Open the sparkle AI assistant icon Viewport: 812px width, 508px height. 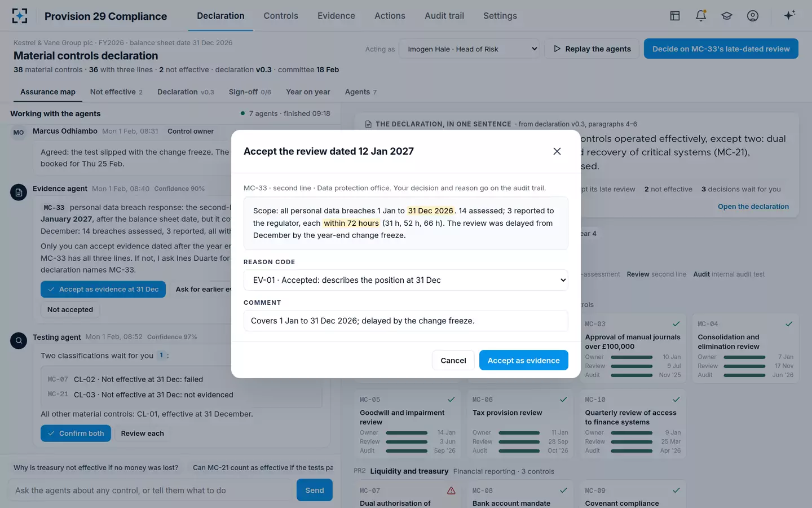coord(789,15)
